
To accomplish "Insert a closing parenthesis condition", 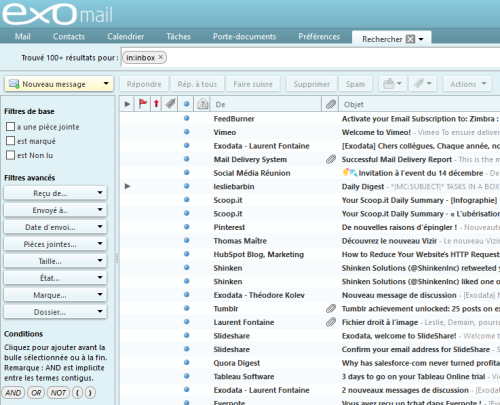I will (90, 393).
